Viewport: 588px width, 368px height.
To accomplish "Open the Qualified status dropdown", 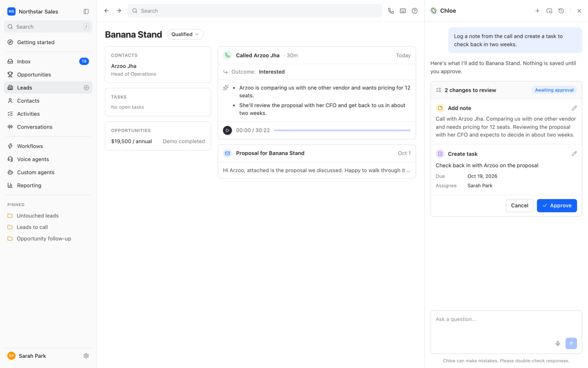I will (185, 34).
